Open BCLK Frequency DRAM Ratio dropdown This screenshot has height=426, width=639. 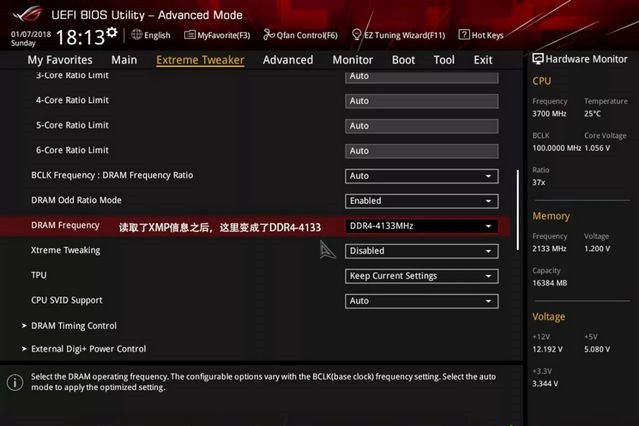point(421,176)
